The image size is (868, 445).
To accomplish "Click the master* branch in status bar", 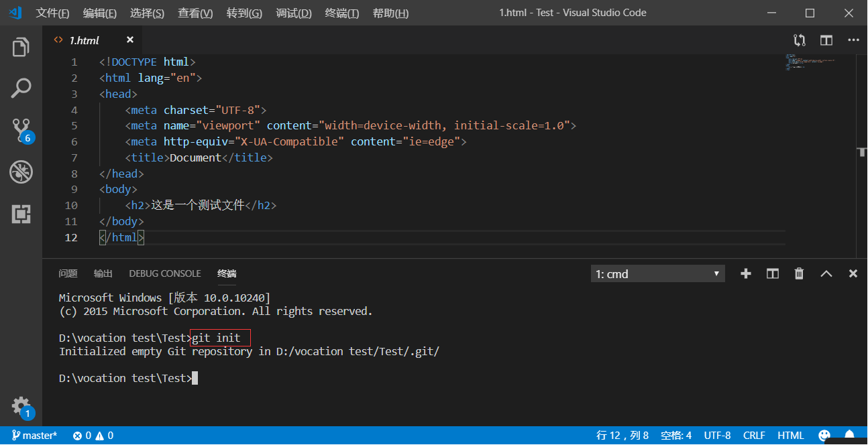I will (35, 436).
